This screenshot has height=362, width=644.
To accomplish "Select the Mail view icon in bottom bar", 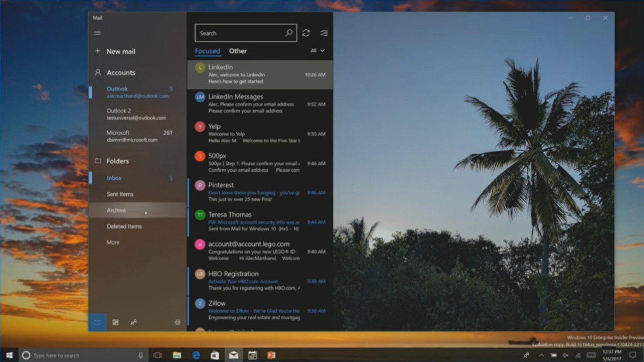I will point(97,322).
